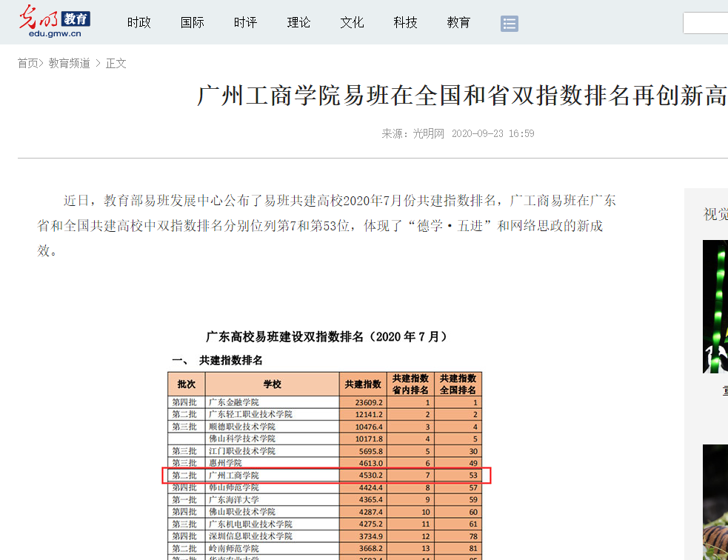Go to 首页 in the breadcrumb
The height and width of the screenshot is (560, 728).
point(27,64)
